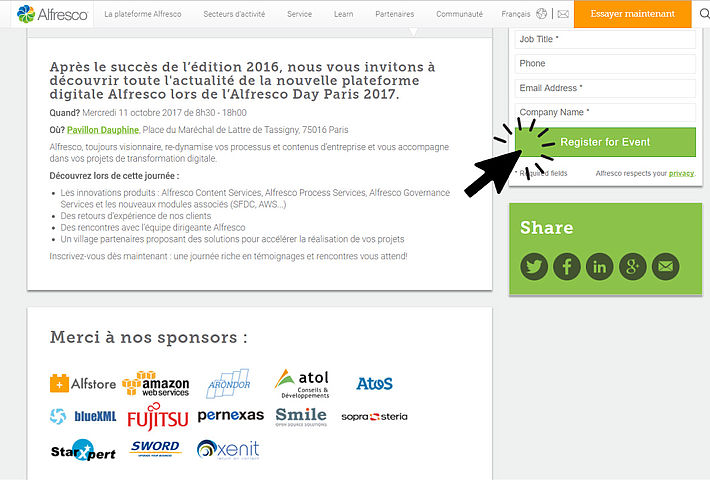Image resolution: width=710 pixels, height=480 pixels.
Task: Open the Service menu
Action: 299,14
